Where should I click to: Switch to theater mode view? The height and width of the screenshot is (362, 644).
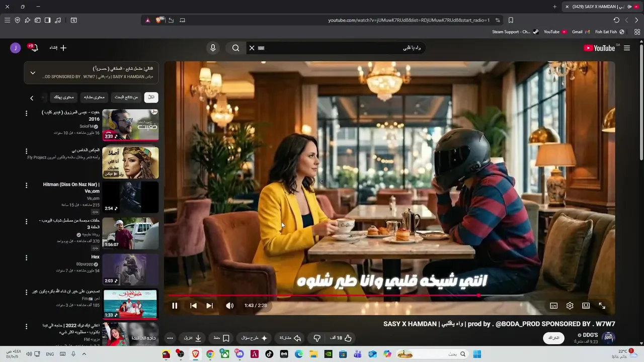click(586, 306)
